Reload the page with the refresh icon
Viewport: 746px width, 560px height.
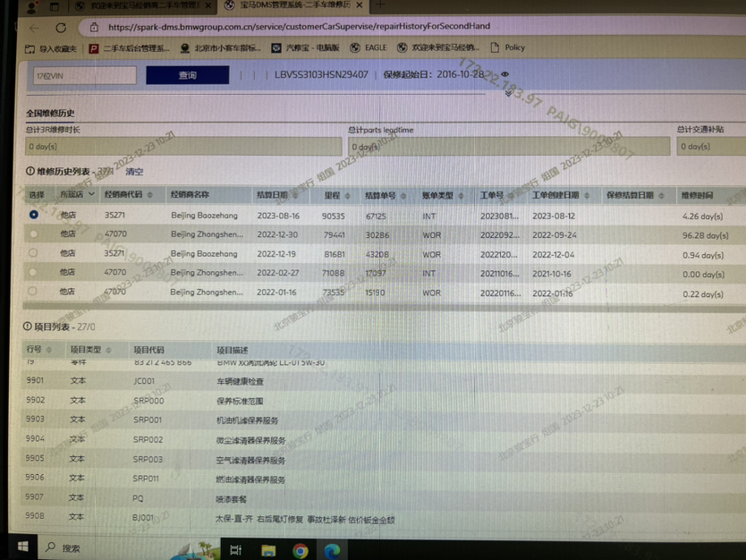pos(61,28)
